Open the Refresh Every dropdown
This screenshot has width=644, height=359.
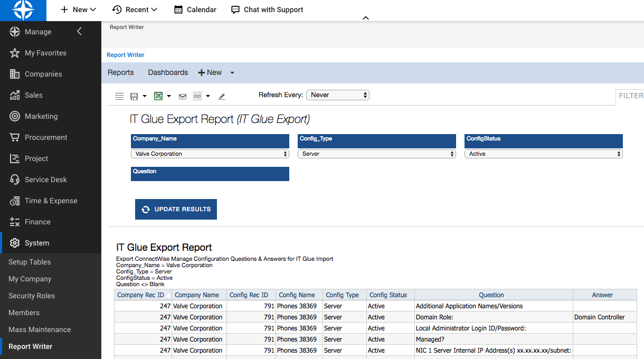pyautogui.click(x=336, y=95)
